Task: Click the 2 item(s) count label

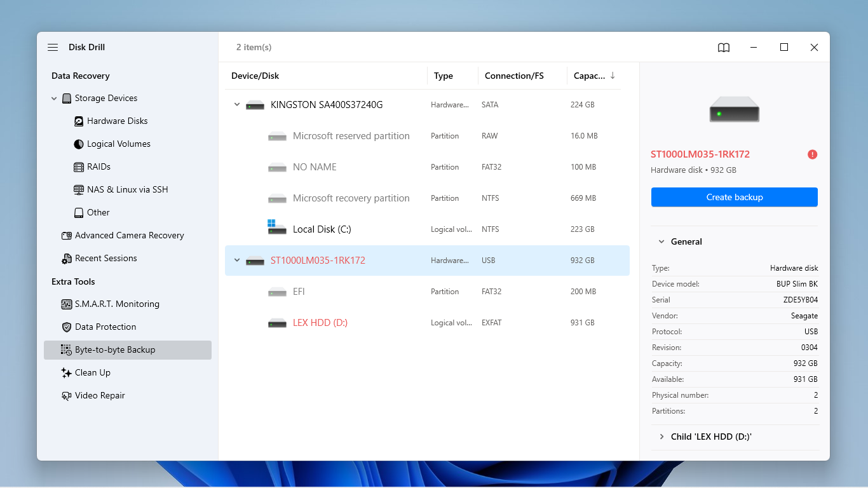Action: pos(254,48)
